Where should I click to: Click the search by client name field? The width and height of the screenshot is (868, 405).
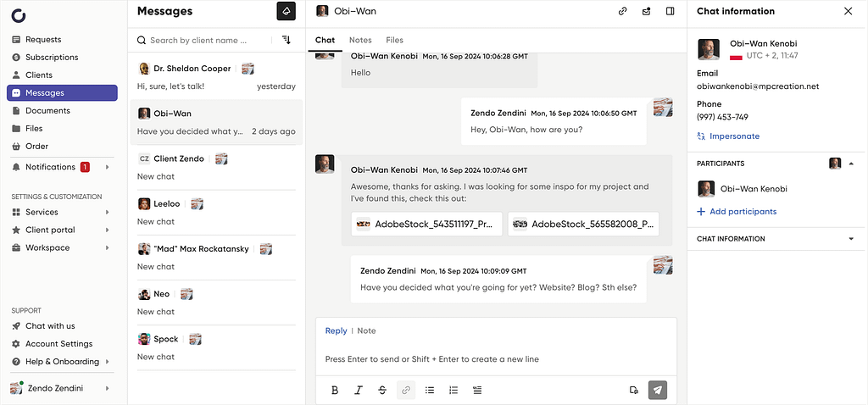(x=198, y=40)
